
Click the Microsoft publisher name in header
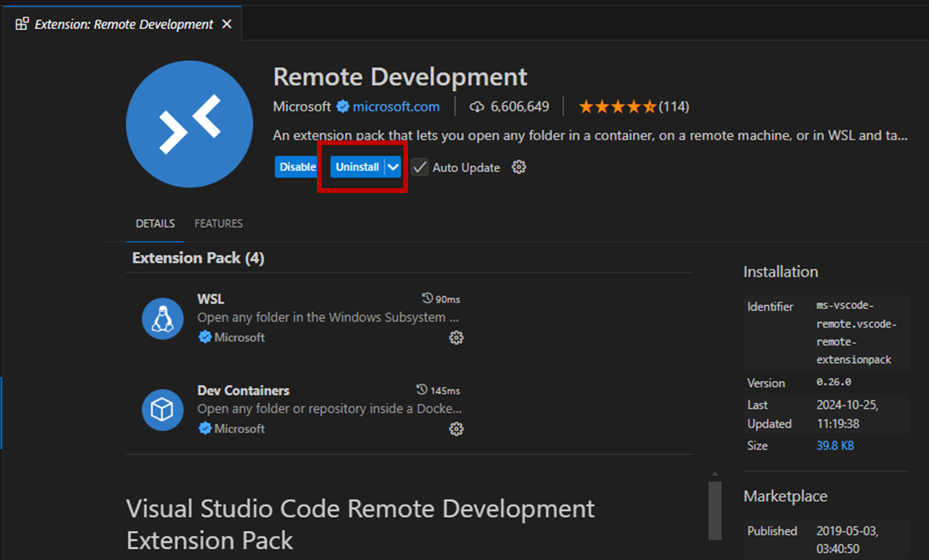click(301, 107)
